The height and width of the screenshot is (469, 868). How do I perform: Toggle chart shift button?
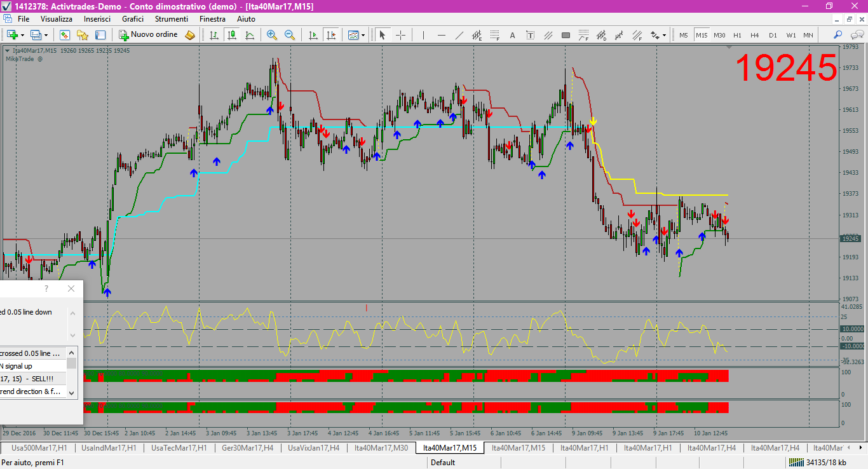pos(330,35)
